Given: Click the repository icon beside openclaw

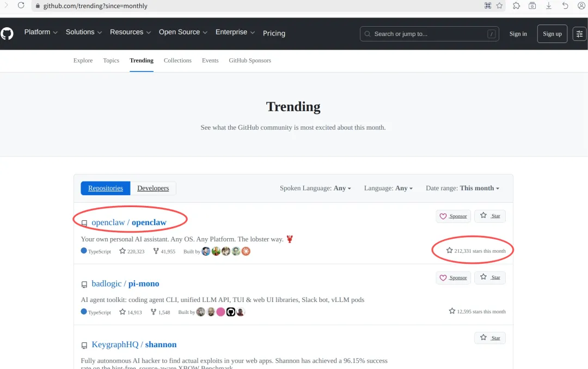Looking at the screenshot, I should 84,223.
